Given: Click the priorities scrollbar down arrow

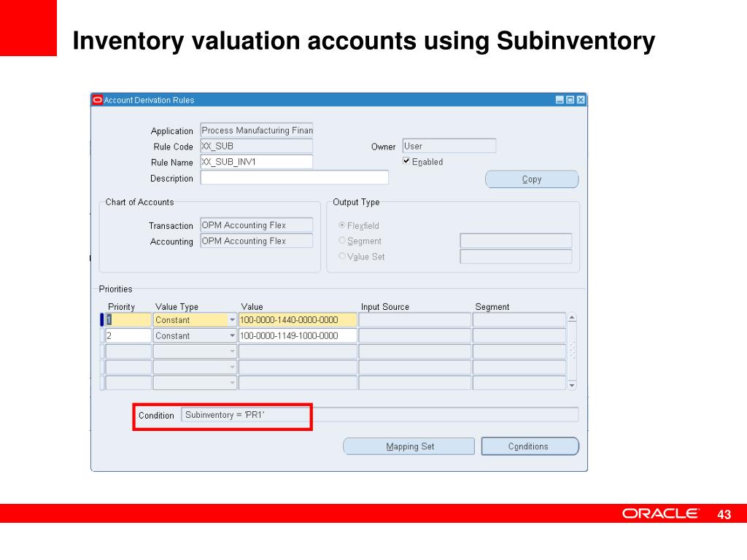Looking at the screenshot, I should [572, 385].
